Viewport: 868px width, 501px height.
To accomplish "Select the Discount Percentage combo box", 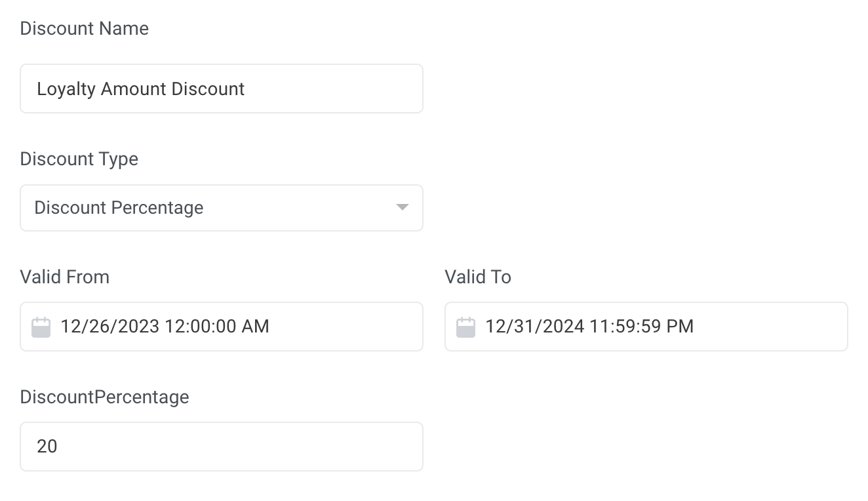I will (222, 208).
